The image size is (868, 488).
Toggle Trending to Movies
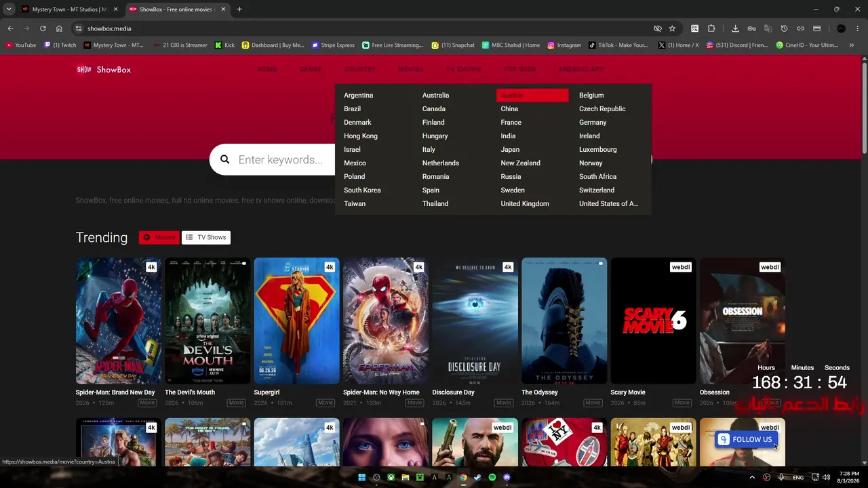tap(159, 237)
